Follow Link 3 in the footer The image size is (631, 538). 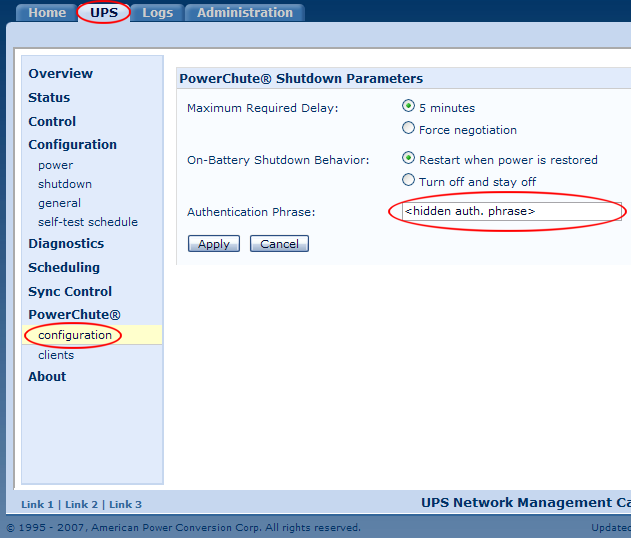point(126,505)
